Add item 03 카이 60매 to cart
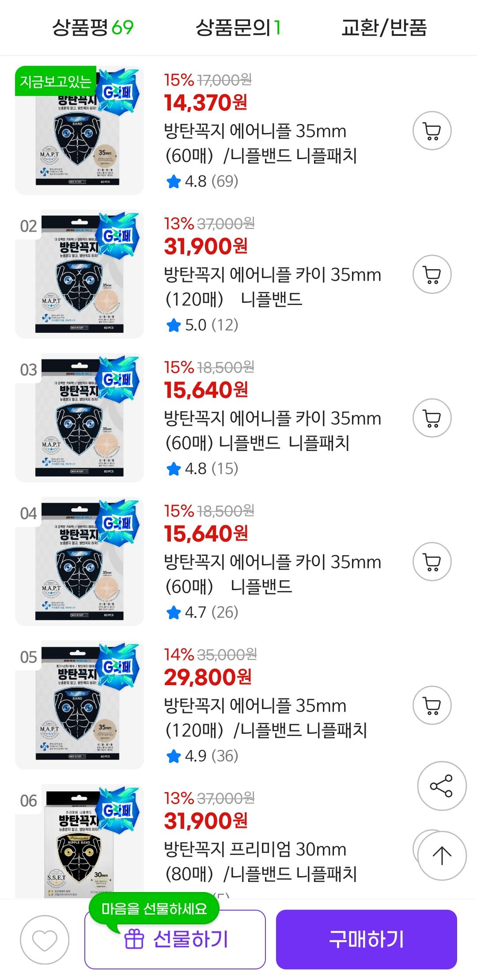The width and height of the screenshot is (477, 980). pyautogui.click(x=432, y=418)
